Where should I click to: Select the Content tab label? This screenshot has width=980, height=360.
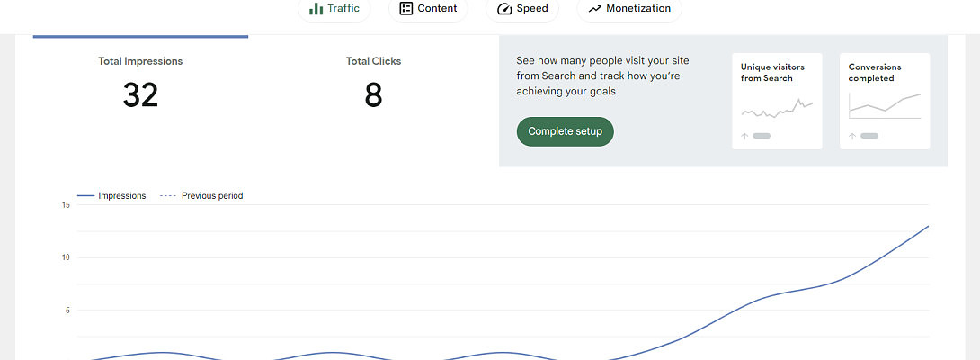coord(437,9)
